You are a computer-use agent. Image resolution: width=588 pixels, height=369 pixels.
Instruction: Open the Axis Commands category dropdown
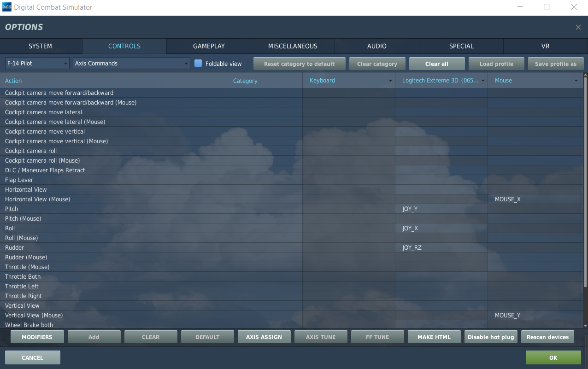131,63
